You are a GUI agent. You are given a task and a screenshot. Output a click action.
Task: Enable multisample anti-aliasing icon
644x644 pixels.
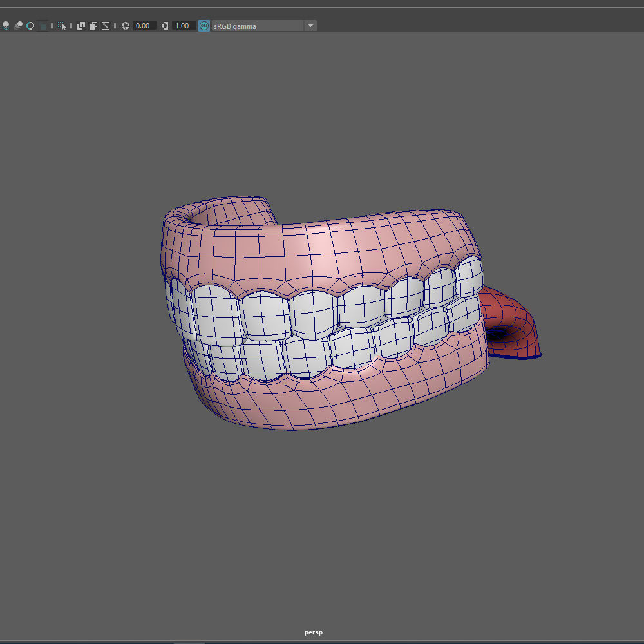(x=30, y=26)
